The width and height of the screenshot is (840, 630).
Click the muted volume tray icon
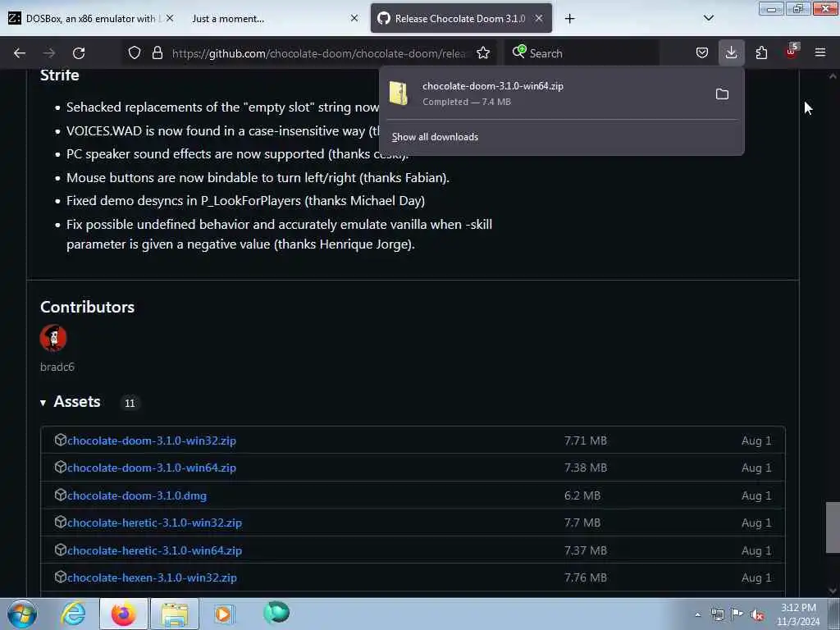(757, 615)
